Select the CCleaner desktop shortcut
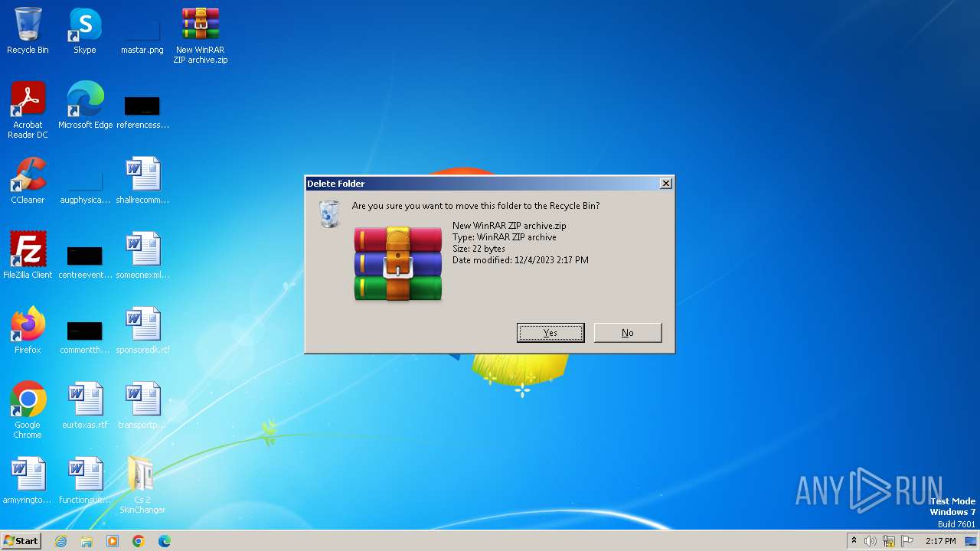980x551 pixels. tap(28, 181)
